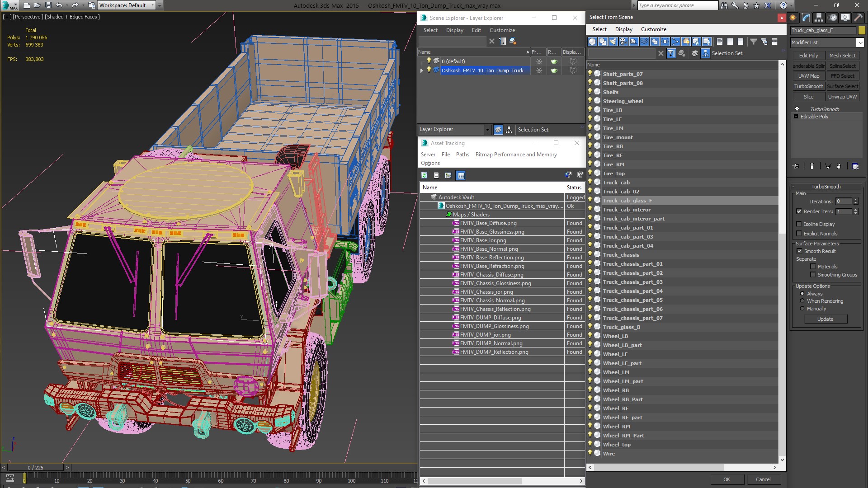Viewport: 868px width, 488px height.
Task: Switch Select From Scene to sort by hierarchy
Action: [706, 53]
